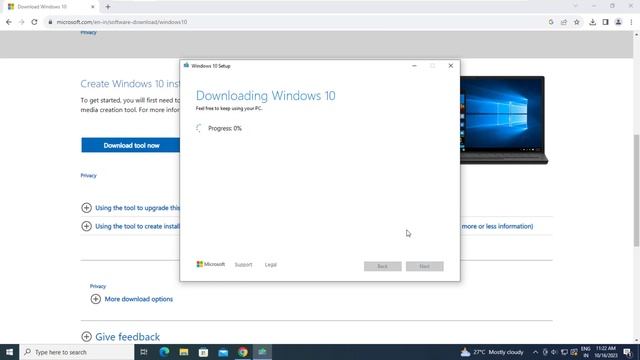Click Create Windows 10 installation media heading
The image size is (640, 360).
(x=130, y=84)
